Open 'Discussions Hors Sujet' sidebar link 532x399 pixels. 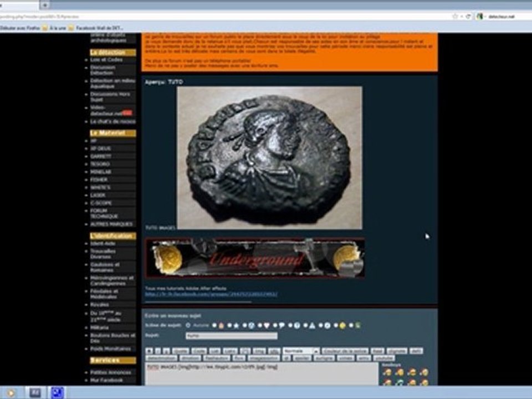[110, 96]
